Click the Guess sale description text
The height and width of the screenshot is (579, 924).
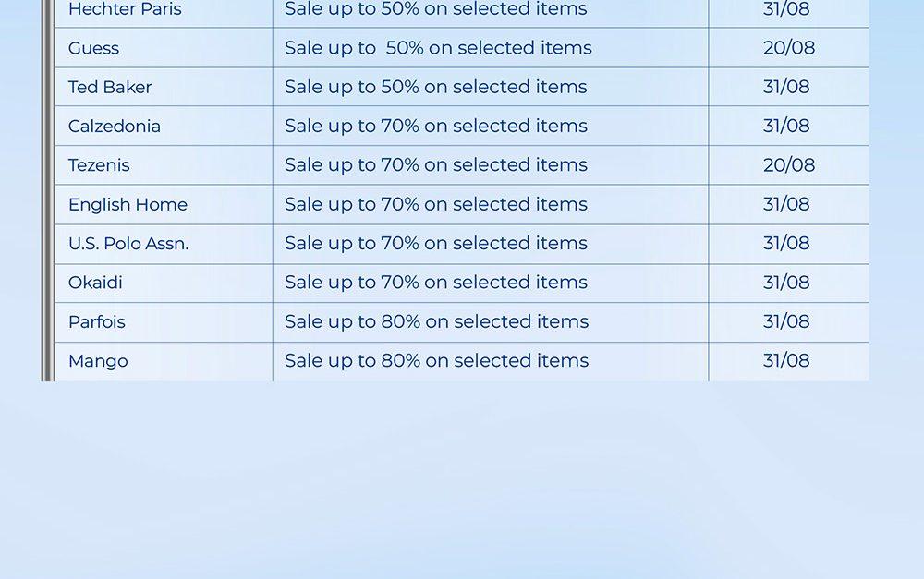coord(438,48)
